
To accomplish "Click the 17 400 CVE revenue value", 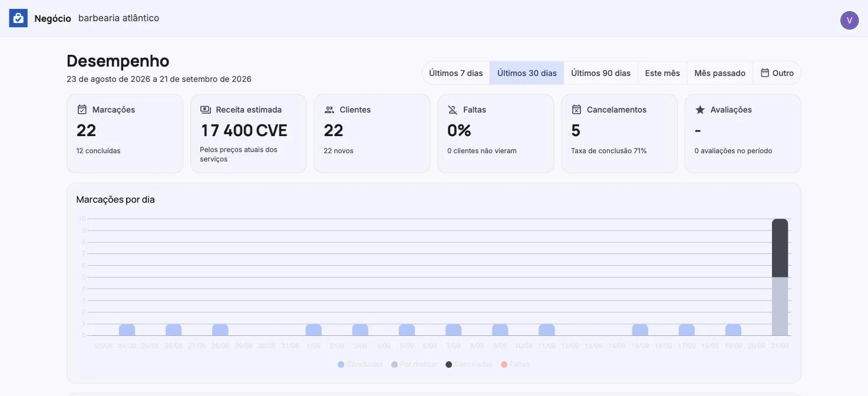I will tap(244, 130).
